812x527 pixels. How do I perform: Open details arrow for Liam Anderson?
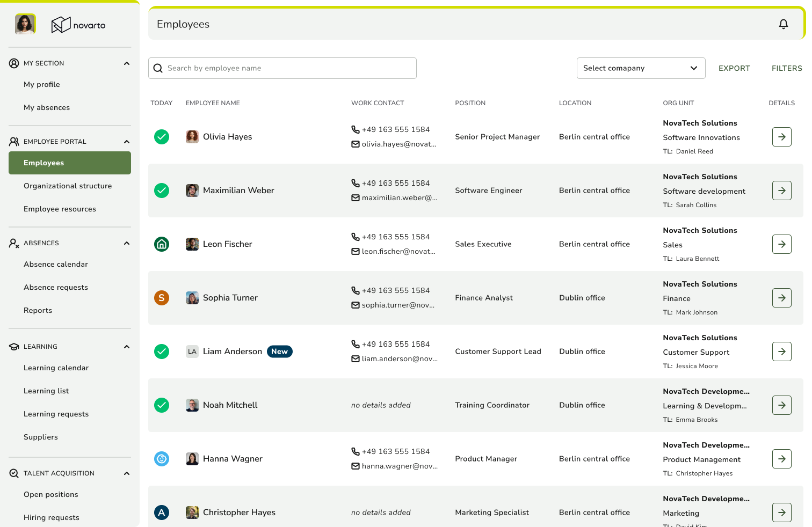point(782,352)
